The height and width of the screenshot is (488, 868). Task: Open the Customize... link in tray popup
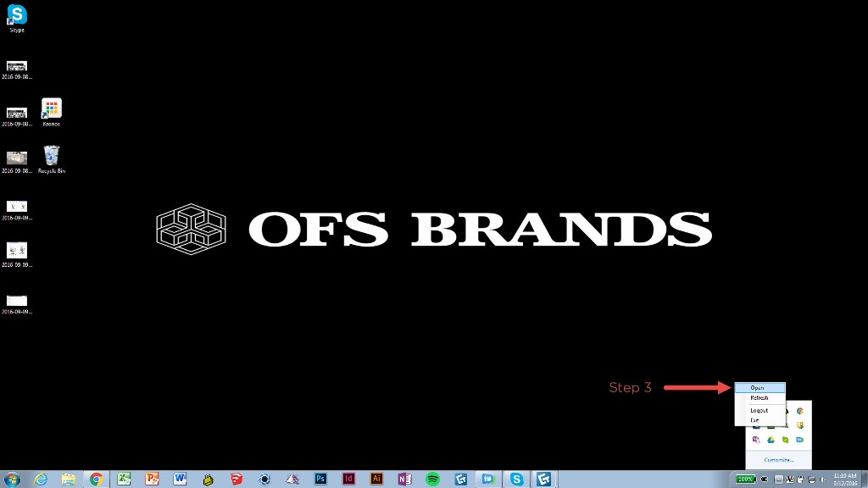(x=778, y=460)
